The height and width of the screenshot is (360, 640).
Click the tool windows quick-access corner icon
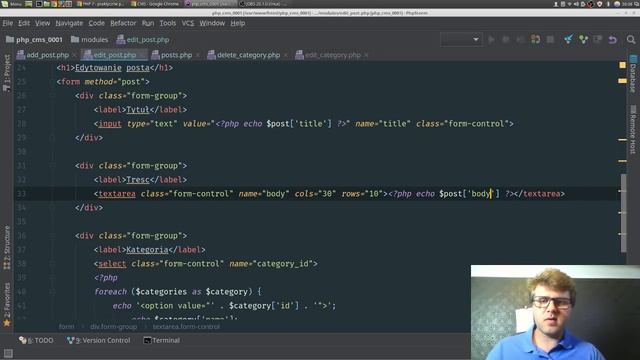[8, 353]
